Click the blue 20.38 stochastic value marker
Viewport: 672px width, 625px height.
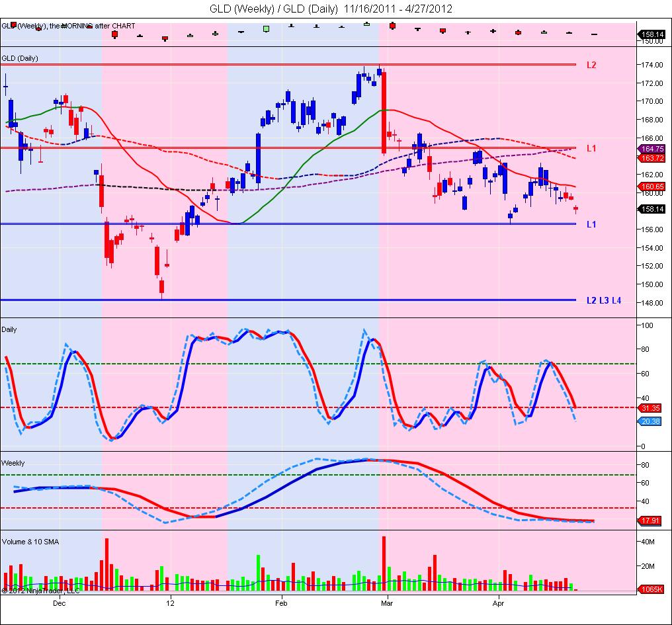click(x=651, y=421)
